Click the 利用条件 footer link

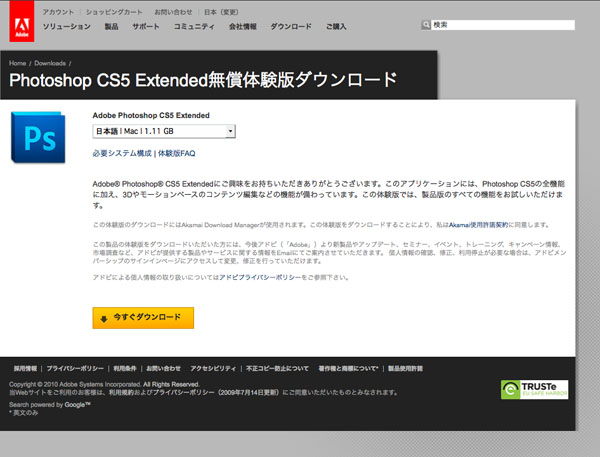pyautogui.click(x=125, y=368)
